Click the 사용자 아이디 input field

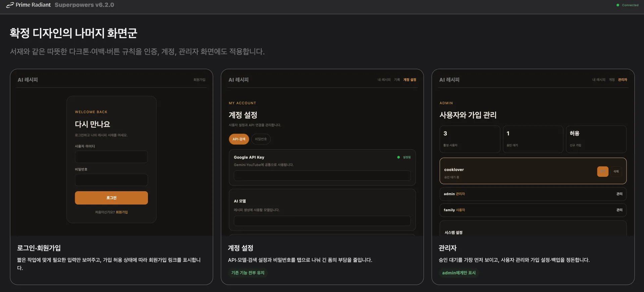[111, 157]
